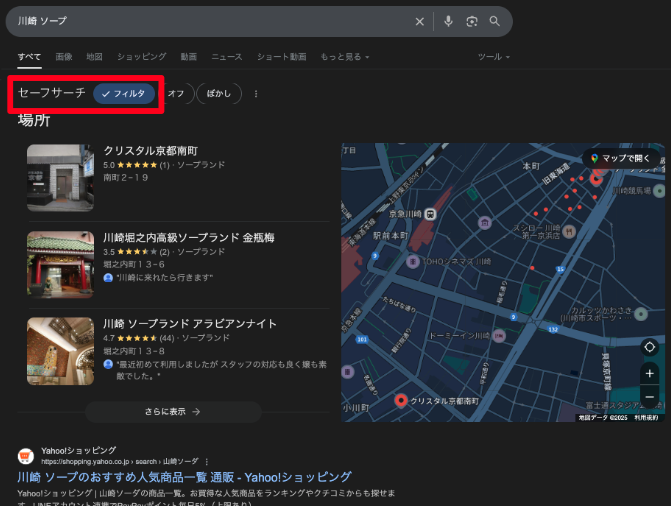Open image search with the camera lens icon
The width and height of the screenshot is (671, 506).
click(x=472, y=21)
